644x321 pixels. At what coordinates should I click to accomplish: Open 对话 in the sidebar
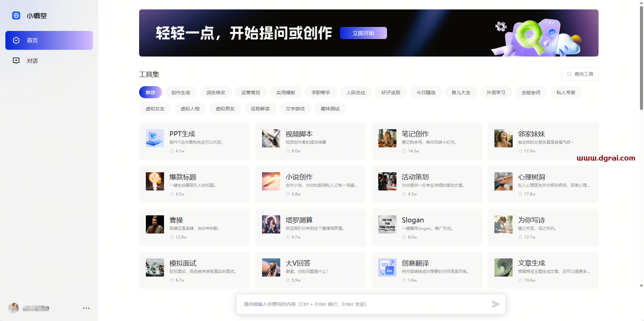coord(32,61)
